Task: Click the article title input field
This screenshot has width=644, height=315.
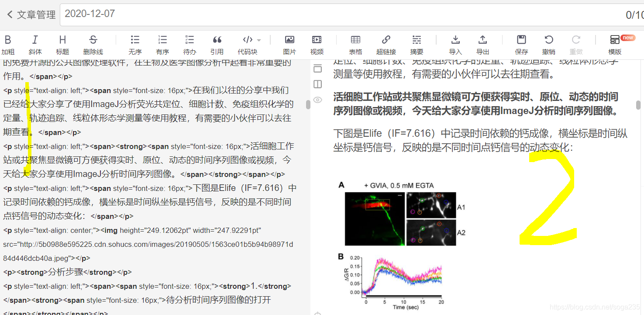Action: tap(351, 15)
